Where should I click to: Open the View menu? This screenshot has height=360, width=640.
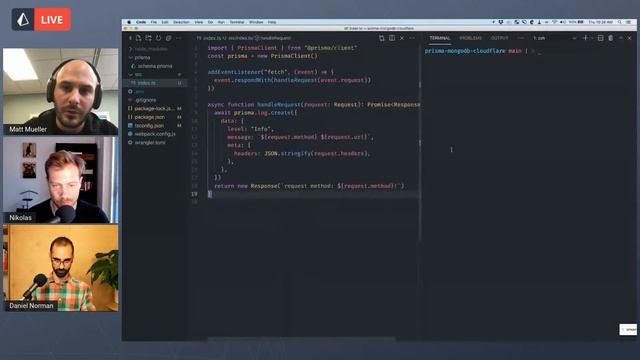pos(199,22)
